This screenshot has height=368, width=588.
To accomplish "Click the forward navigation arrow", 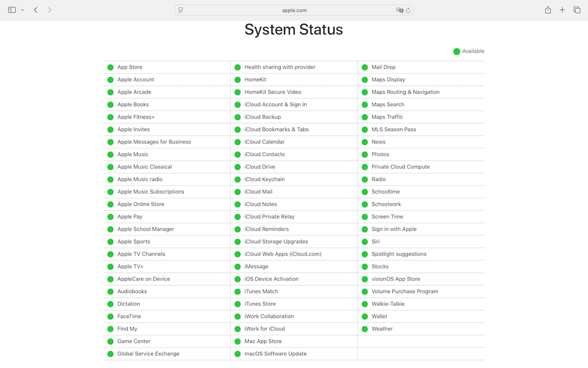I will point(49,10).
